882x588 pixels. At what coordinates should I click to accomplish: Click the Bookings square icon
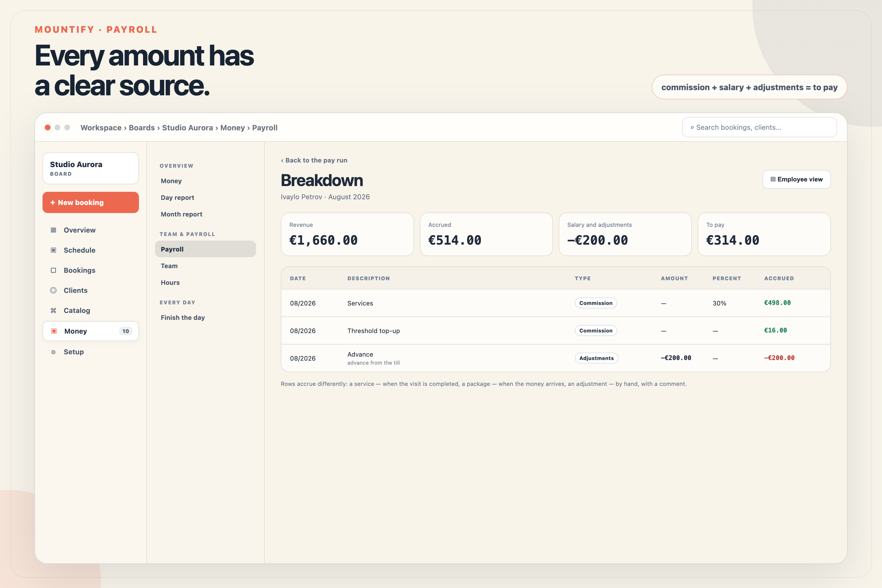pyautogui.click(x=53, y=270)
